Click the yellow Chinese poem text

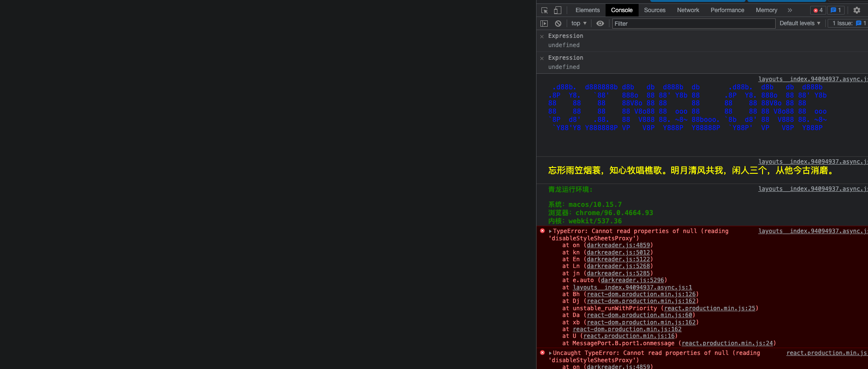point(692,170)
